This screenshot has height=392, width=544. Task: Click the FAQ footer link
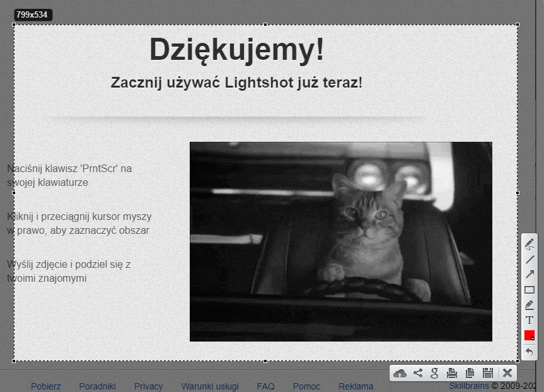(265, 386)
